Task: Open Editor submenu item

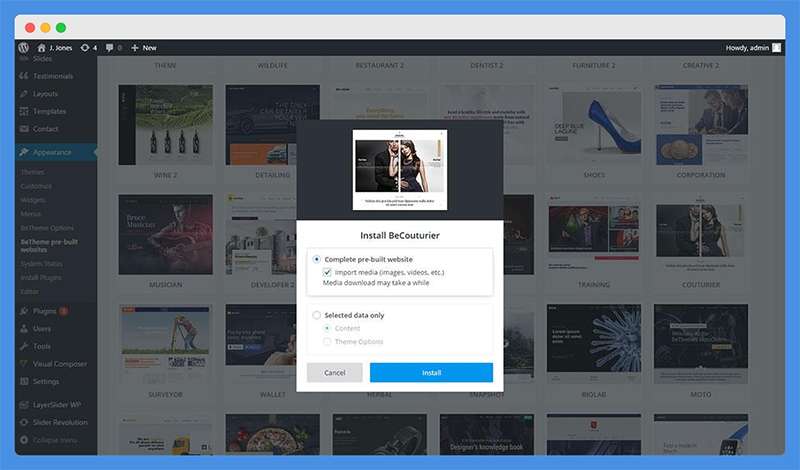Action: click(x=30, y=291)
